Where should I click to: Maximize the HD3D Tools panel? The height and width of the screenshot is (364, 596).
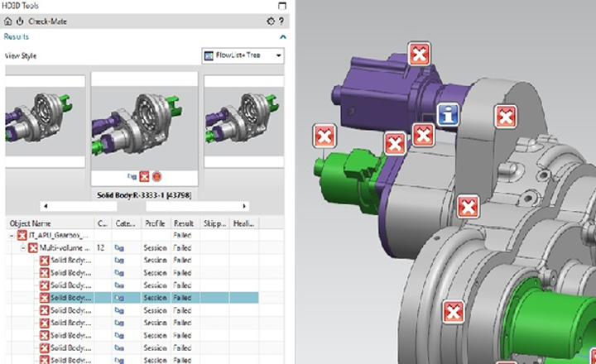coord(281,5)
